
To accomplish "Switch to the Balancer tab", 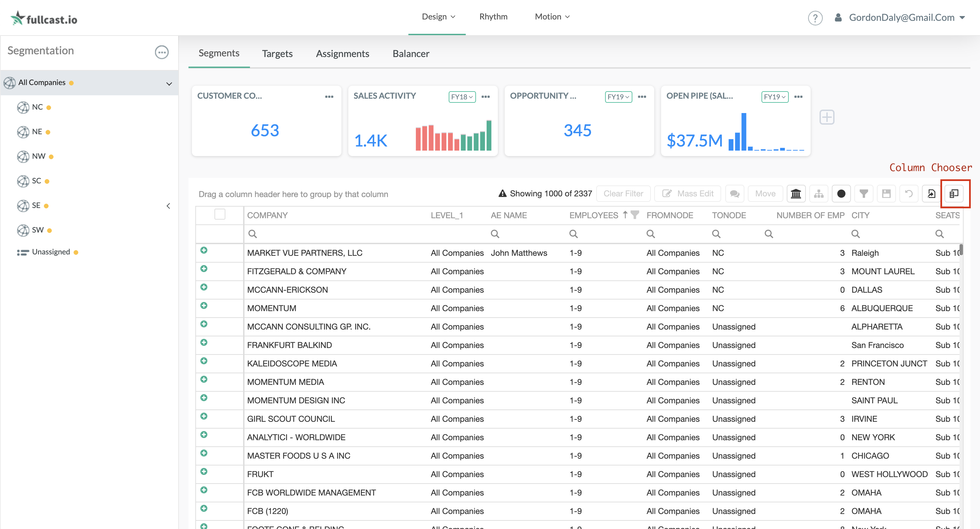I will pos(411,54).
